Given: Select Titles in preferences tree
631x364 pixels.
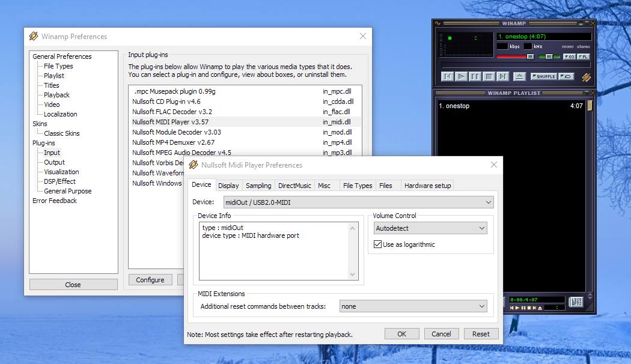Looking at the screenshot, I should 52,85.
